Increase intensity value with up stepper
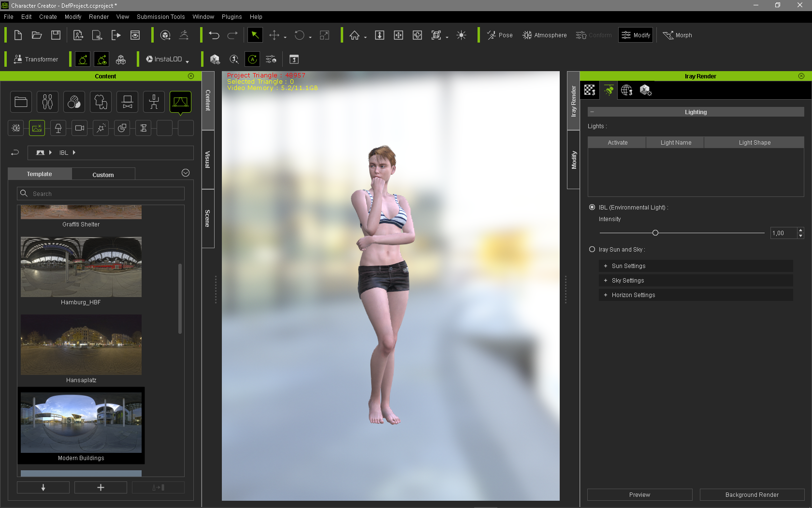This screenshot has height=508, width=812. coord(800,230)
